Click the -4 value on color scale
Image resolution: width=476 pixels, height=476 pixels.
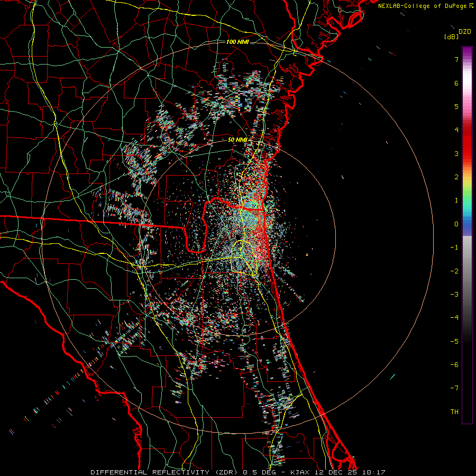click(454, 318)
